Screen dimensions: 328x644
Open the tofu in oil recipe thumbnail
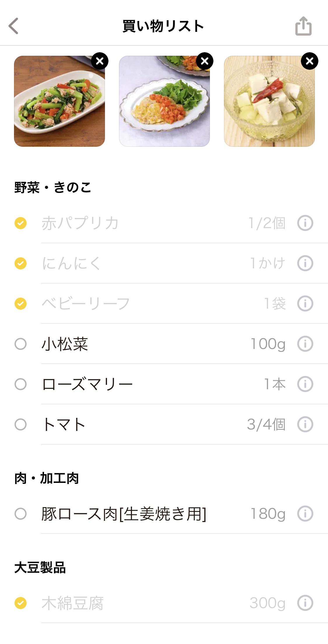269,101
